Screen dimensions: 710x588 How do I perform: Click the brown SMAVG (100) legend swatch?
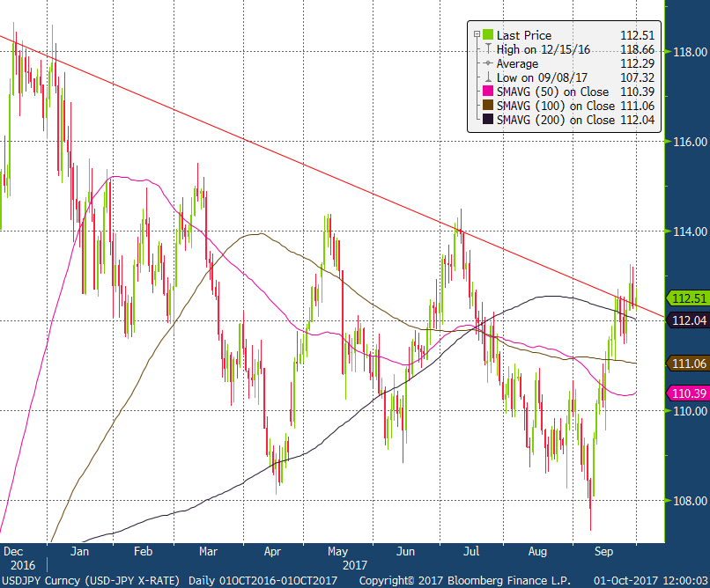click(488, 106)
